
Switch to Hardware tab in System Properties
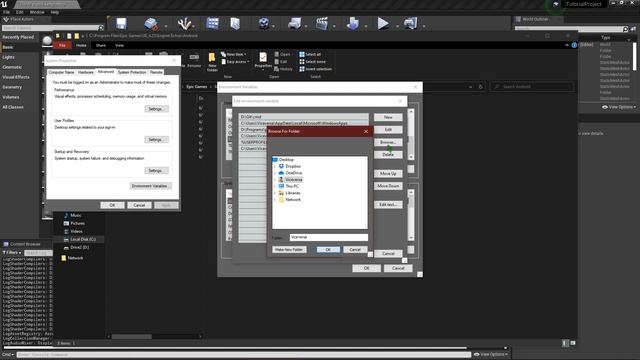86,72
